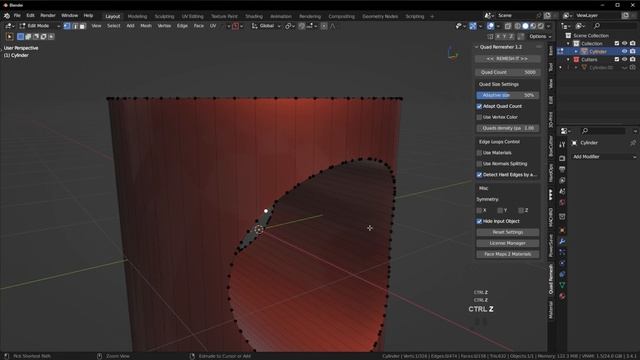This screenshot has width=640, height=360.
Task: Enable symmetry Y checkbox
Action: pyautogui.click(x=500, y=211)
